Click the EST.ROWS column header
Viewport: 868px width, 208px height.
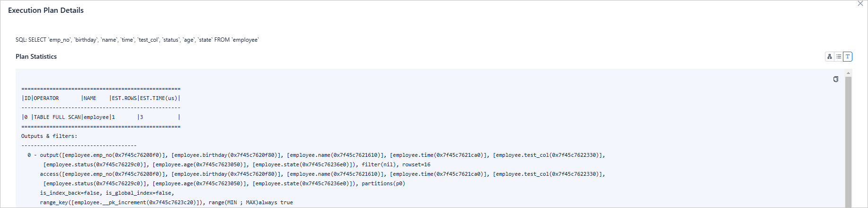point(124,99)
